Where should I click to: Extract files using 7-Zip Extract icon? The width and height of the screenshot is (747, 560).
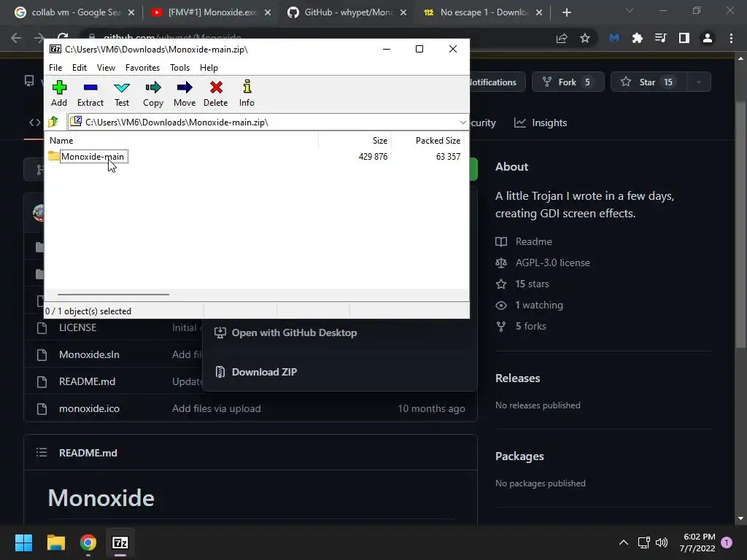point(90,94)
